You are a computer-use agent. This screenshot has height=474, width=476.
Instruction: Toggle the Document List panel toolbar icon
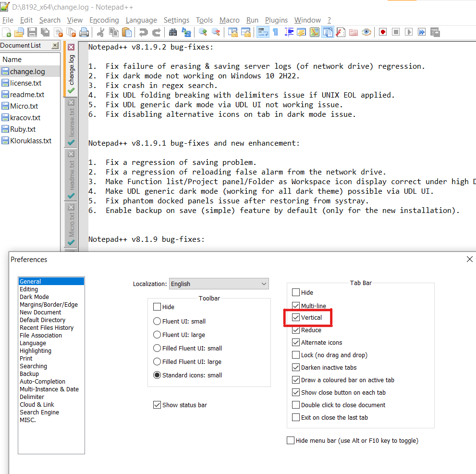click(x=328, y=32)
